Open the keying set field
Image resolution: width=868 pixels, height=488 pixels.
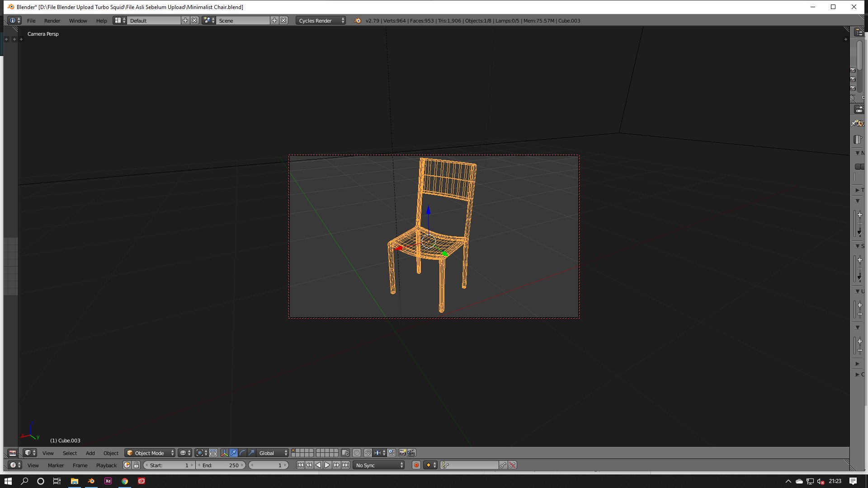(x=469, y=465)
